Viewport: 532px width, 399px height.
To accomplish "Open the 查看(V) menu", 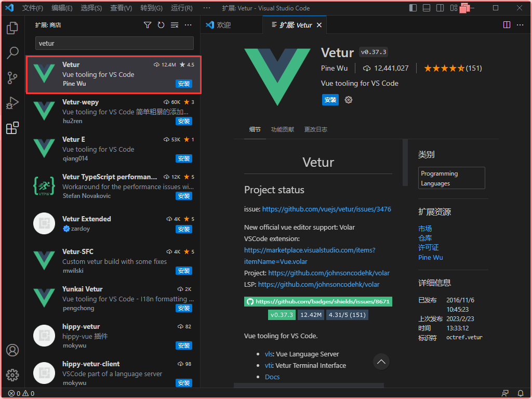I will coord(121,8).
